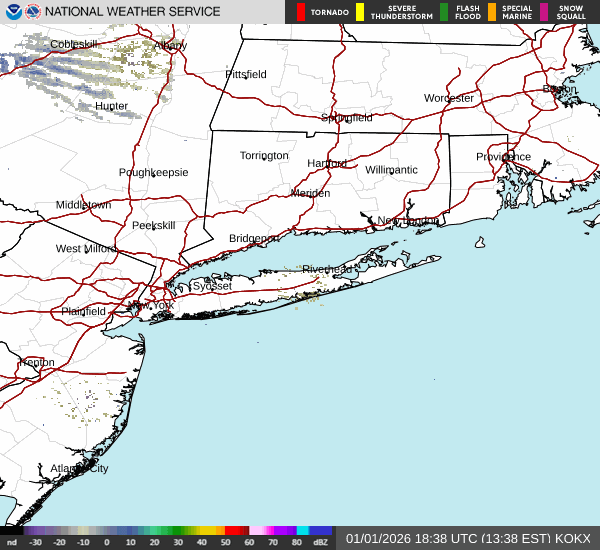Click the orange Special Marine legend swatch
This screenshot has width=600, height=550.
492,12
